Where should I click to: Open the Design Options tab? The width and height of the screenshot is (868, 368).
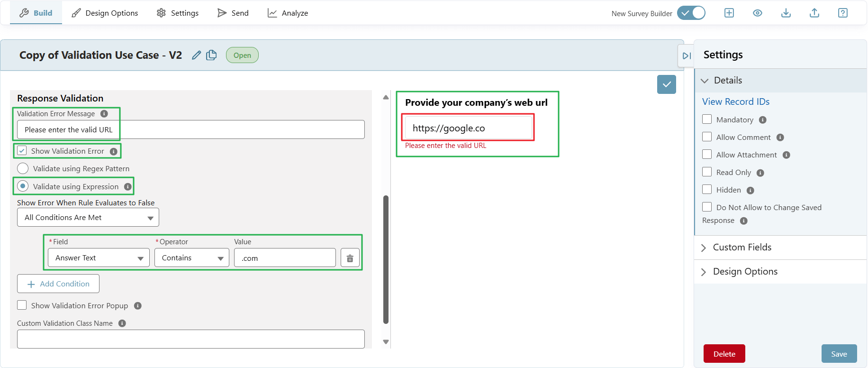(105, 13)
